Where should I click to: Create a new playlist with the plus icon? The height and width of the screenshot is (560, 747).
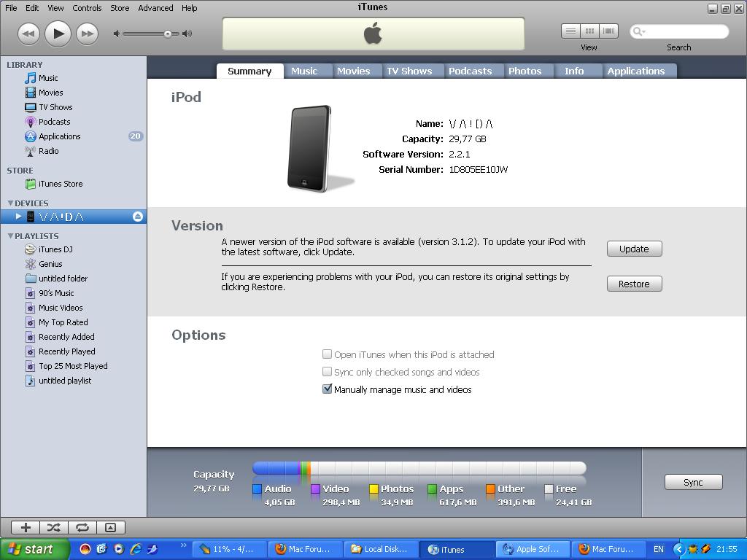click(x=25, y=527)
